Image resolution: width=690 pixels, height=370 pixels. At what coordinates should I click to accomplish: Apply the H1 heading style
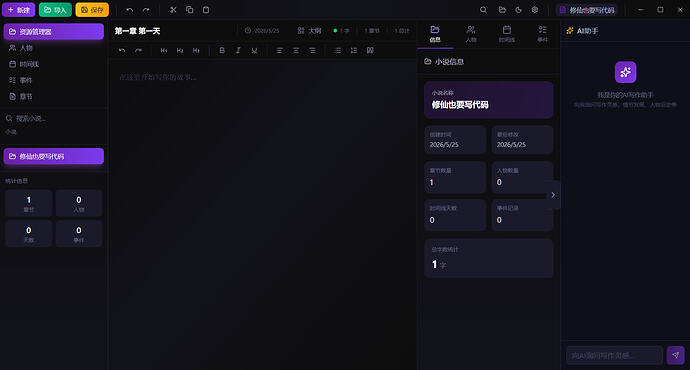point(164,51)
